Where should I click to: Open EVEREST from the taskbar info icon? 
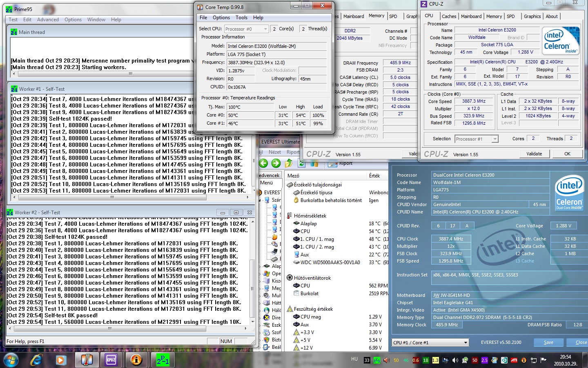[x=136, y=360]
